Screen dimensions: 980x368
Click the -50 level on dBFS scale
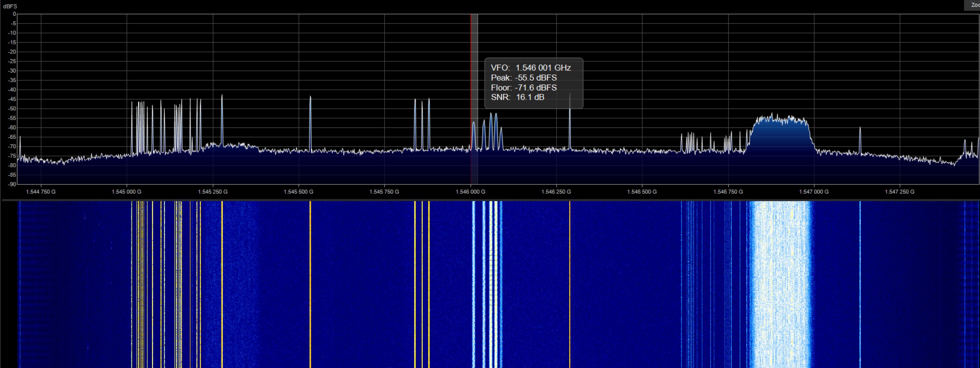pos(13,109)
